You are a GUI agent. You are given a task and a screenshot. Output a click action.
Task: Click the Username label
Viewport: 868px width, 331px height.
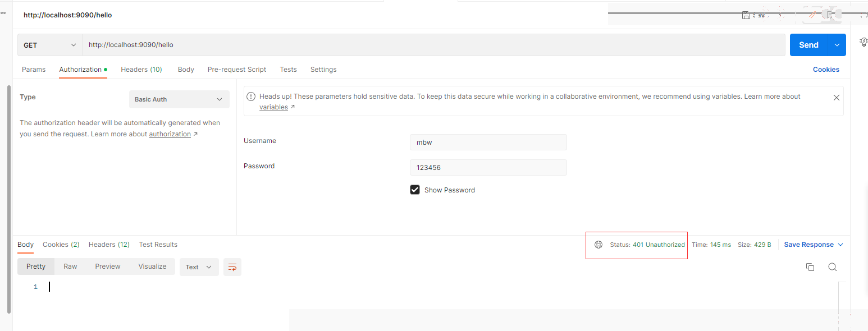click(260, 141)
